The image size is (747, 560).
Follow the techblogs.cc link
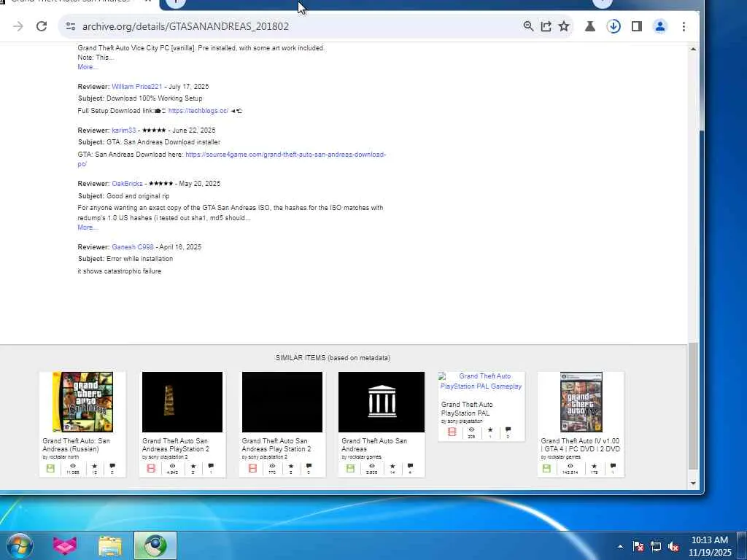click(x=198, y=111)
